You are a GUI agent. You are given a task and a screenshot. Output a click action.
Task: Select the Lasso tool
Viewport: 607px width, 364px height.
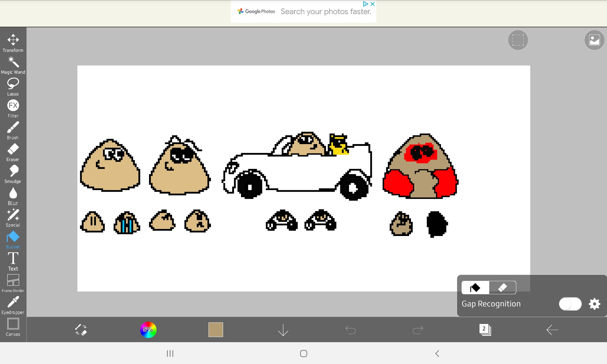pos(13,87)
